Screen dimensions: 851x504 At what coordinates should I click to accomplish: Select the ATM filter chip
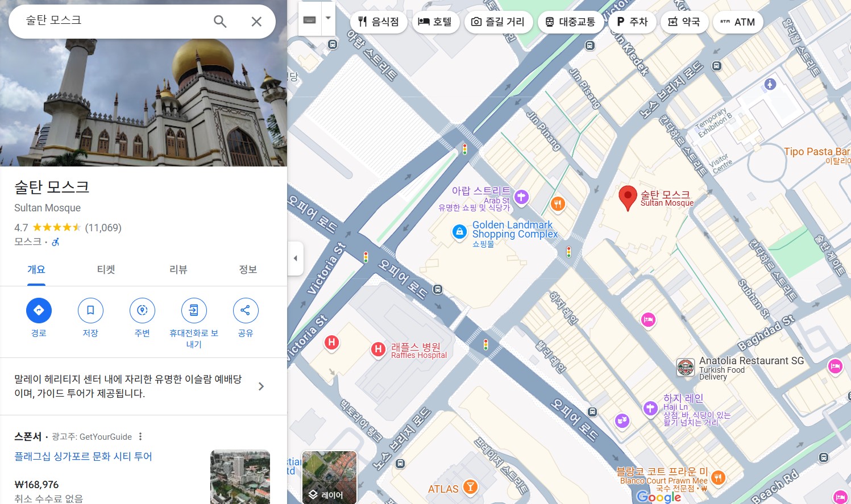pos(738,22)
